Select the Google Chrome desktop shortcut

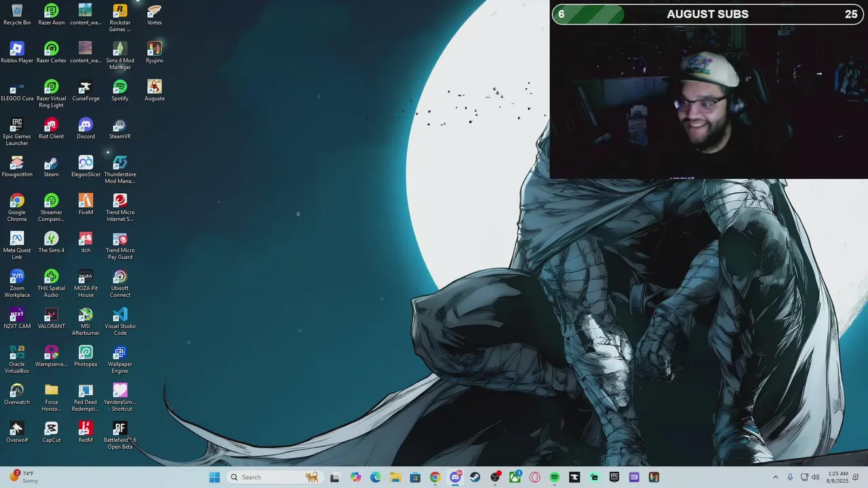click(x=17, y=207)
